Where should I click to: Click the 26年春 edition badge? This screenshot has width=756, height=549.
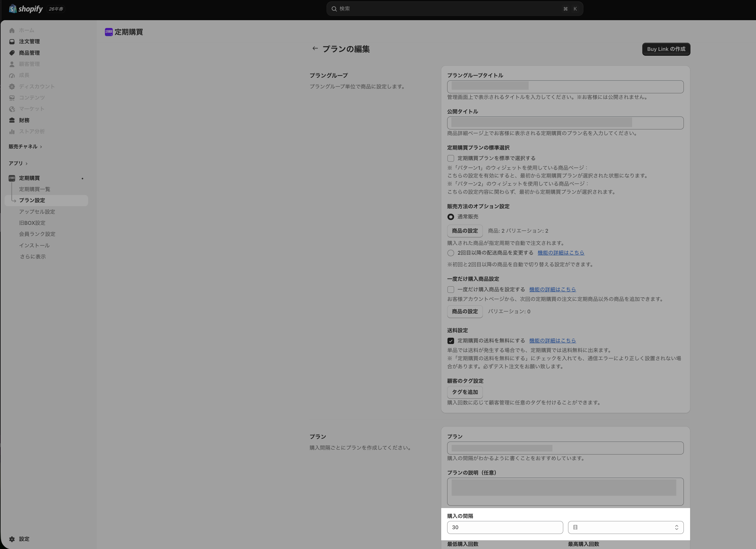pyautogui.click(x=56, y=9)
